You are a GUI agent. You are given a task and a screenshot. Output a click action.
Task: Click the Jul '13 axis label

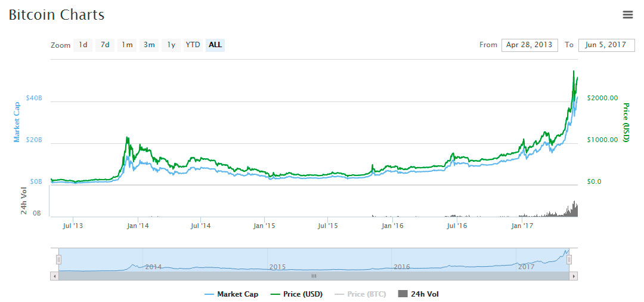click(73, 225)
